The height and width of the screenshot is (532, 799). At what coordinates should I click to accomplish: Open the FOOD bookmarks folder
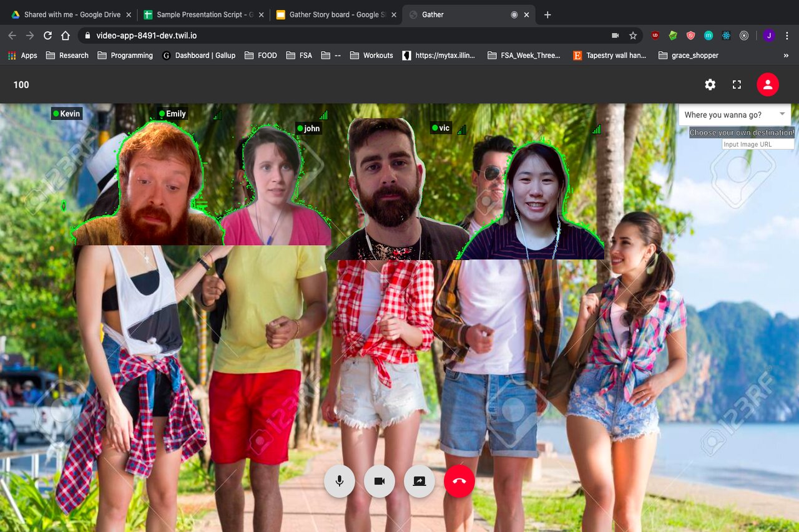click(260, 56)
